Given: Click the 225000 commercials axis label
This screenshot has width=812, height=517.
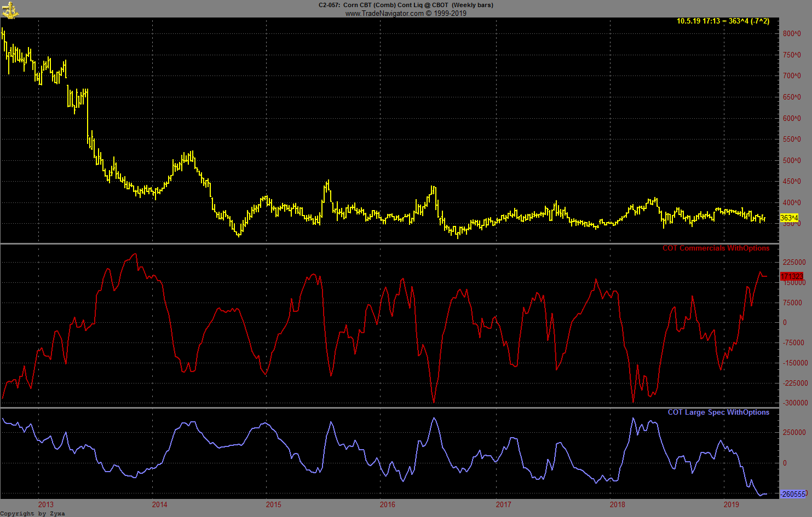Looking at the screenshot, I should point(794,263).
